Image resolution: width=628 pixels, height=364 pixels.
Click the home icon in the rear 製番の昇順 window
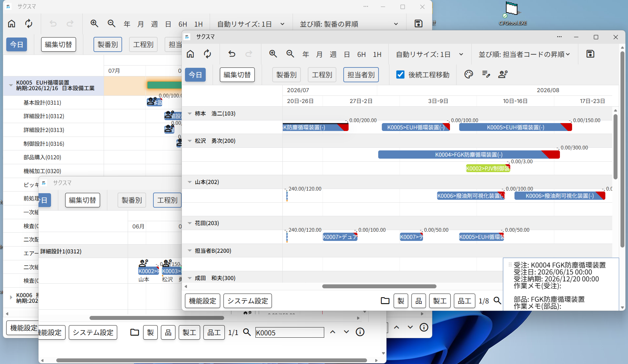click(12, 24)
